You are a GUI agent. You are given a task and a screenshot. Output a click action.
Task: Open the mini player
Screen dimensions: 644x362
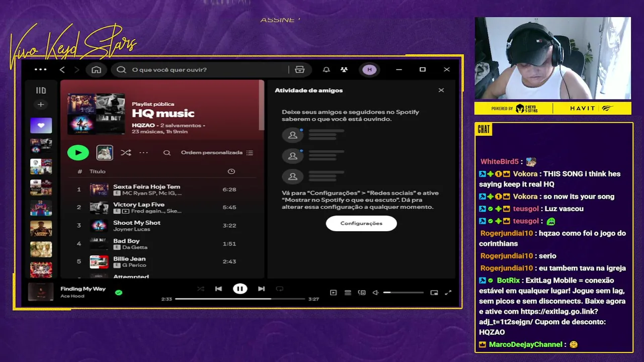click(x=434, y=293)
